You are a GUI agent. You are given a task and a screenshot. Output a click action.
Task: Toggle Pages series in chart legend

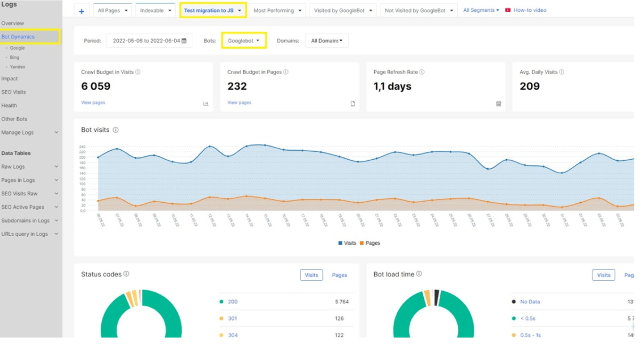tap(370, 243)
